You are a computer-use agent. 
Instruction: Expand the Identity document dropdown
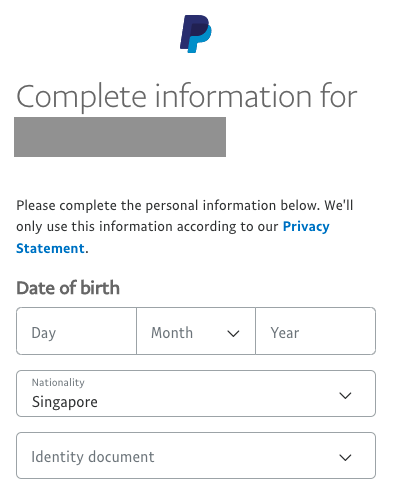click(196, 456)
